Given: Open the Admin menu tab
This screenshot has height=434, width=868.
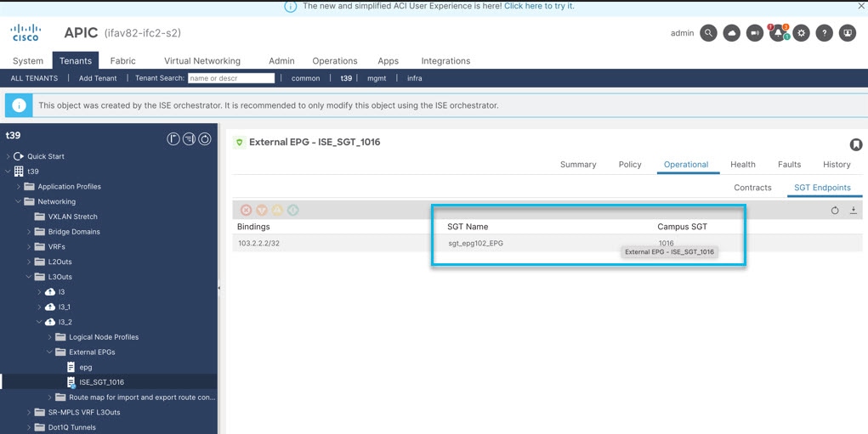Looking at the screenshot, I should 281,61.
